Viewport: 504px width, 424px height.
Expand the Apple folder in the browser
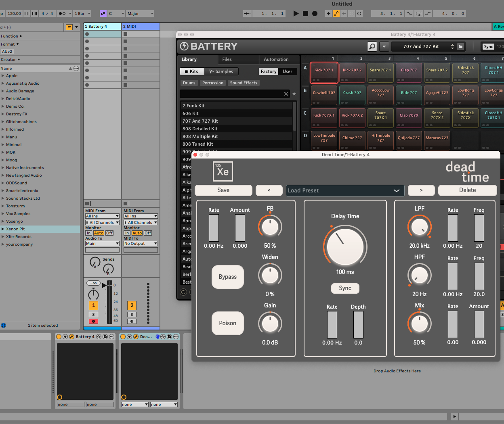tap(3, 76)
